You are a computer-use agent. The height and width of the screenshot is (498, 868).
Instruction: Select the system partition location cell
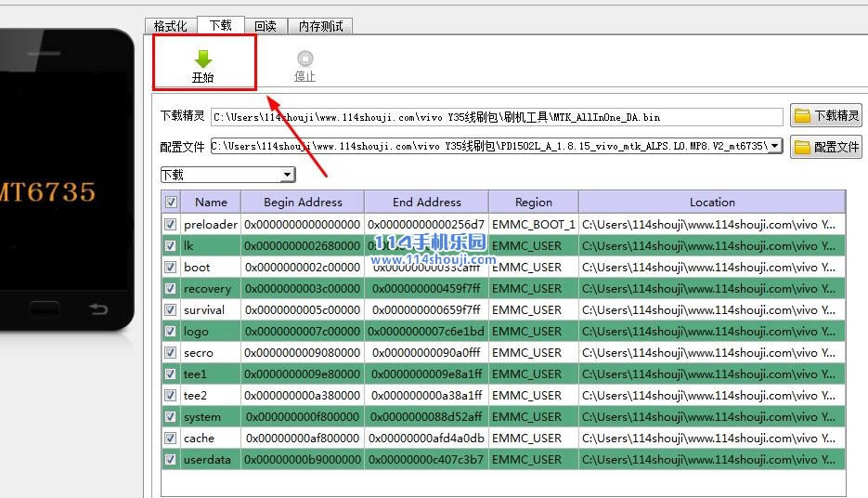pyautogui.click(x=711, y=417)
